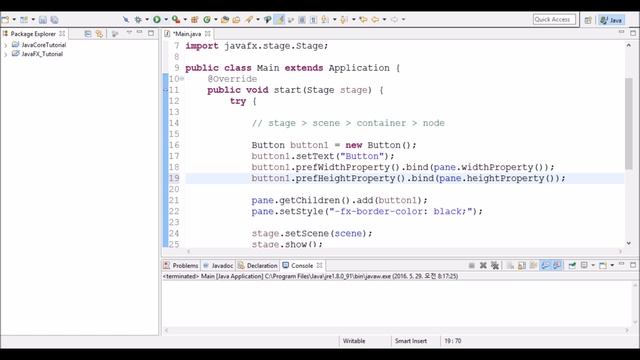
Task: Toggle Mark Occurrences highlighter button
Action: click(280, 20)
